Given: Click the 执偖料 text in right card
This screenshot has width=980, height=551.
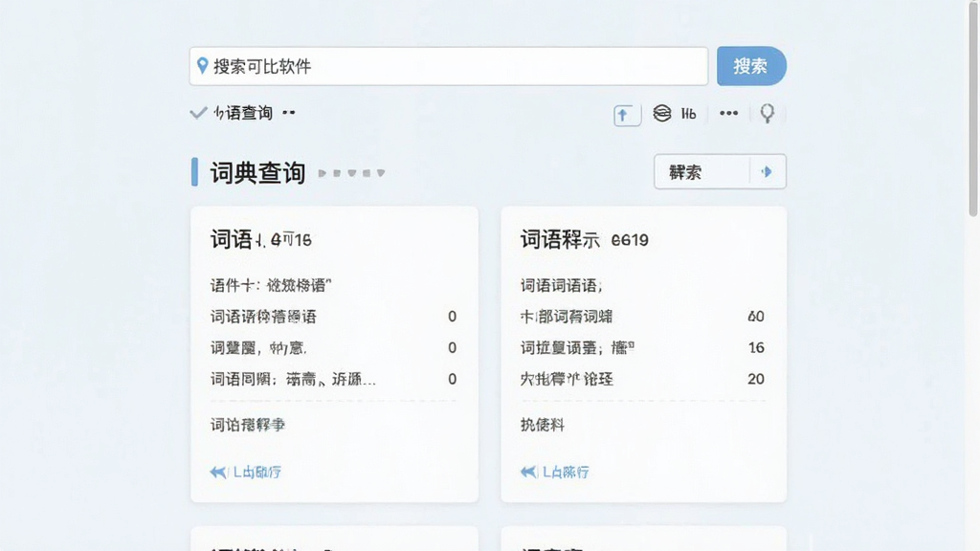Looking at the screenshot, I should (x=542, y=425).
